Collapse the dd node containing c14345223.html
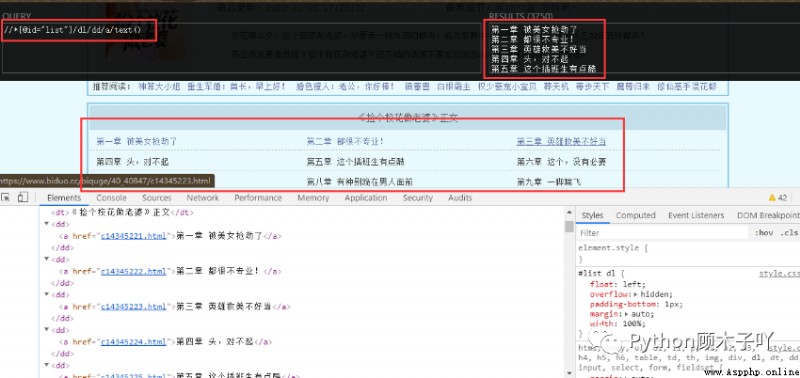 pos(47,295)
